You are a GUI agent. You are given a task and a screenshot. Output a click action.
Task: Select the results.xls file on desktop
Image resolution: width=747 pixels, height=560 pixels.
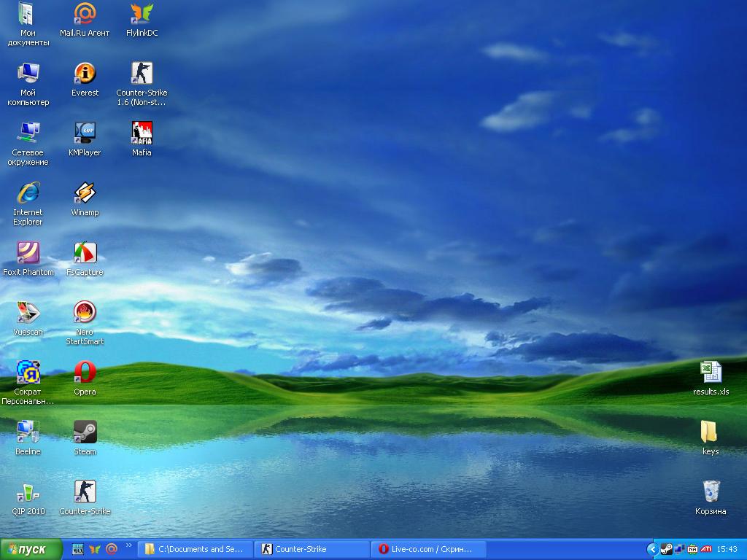pos(711,373)
